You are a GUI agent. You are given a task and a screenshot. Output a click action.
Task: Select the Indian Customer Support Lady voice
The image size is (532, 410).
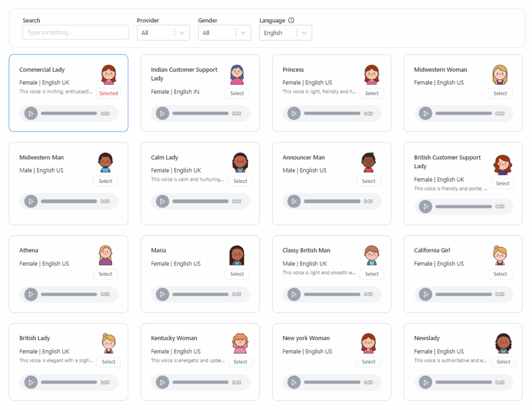tap(237, 94)
